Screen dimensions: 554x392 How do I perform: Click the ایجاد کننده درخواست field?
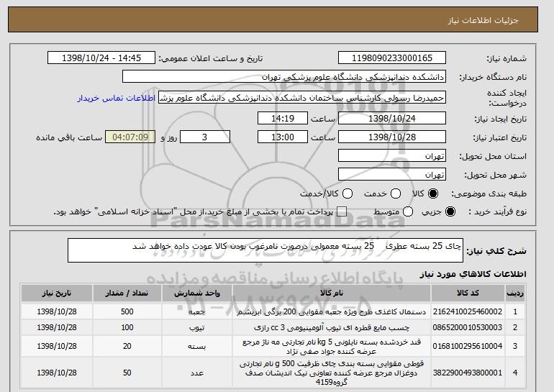click(302, 98)
